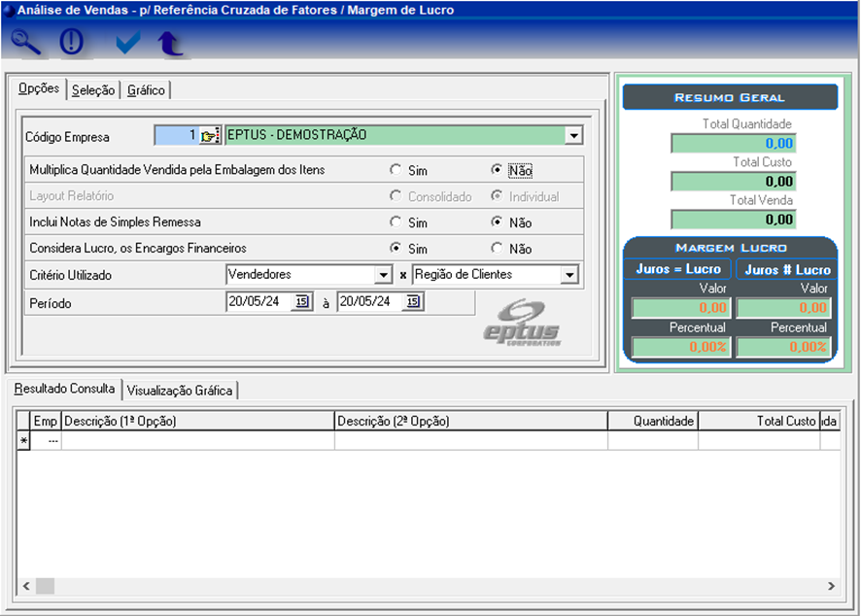Click the Juros # Lucro header button
The width and height of the screenshot is (861, 616).
click(787, 269)
